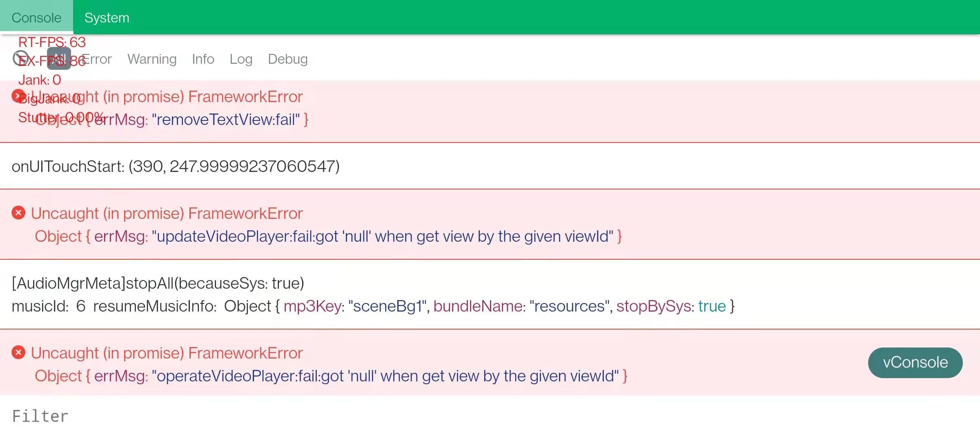Click the red error icon beside the removeTextView error
The width and height of the screenshot is (980, 441).
(x=18, y=96)
